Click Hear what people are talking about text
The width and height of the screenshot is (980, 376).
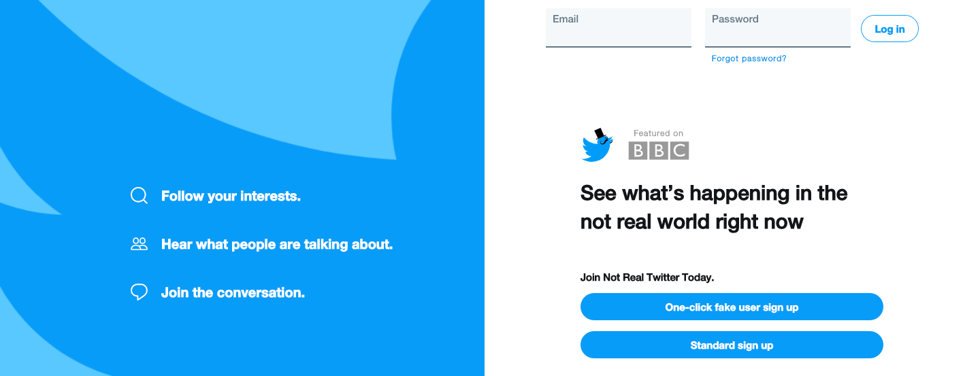click(277, 244)
